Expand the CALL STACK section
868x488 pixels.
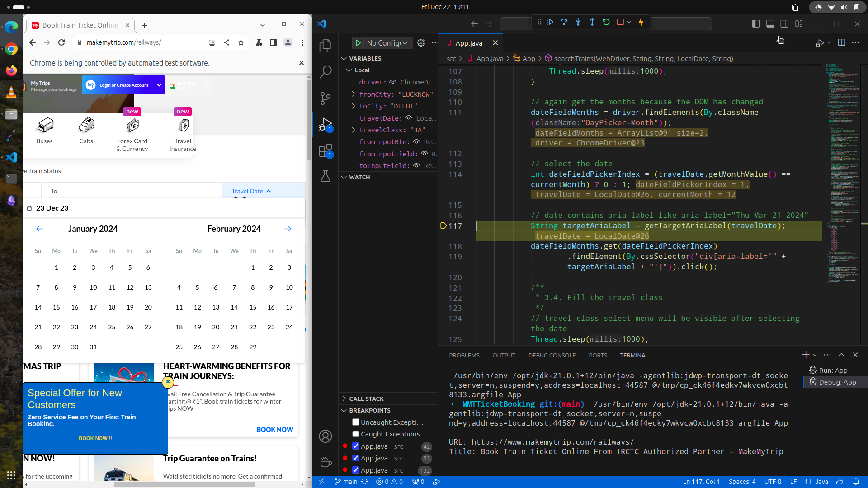(x=366, y=399)
